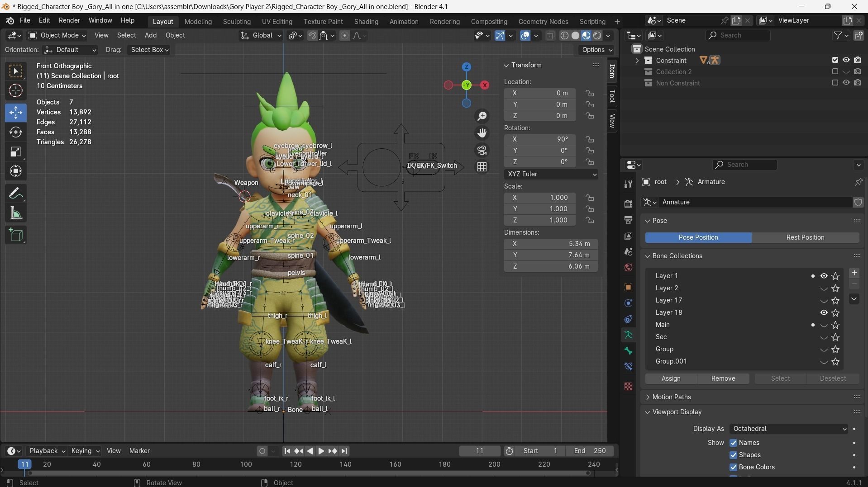Activate the Rotate tool
The image size is (868, 487).
[16, 132]
